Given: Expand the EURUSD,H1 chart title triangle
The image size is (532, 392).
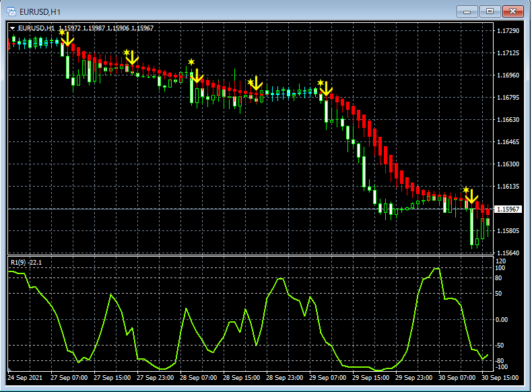Looking at the screenshot, I should pos(13,28).
